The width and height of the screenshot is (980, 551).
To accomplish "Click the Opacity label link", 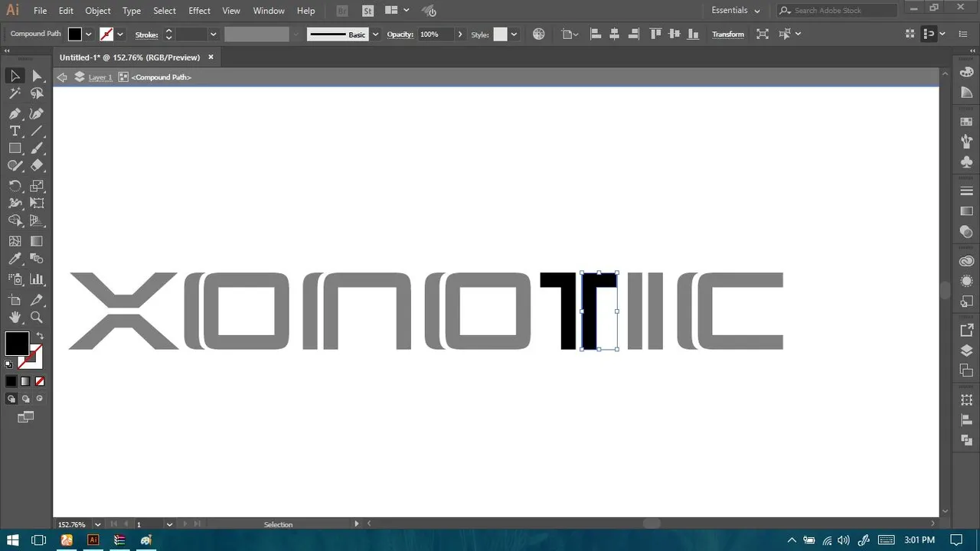I will click(400, 34).
